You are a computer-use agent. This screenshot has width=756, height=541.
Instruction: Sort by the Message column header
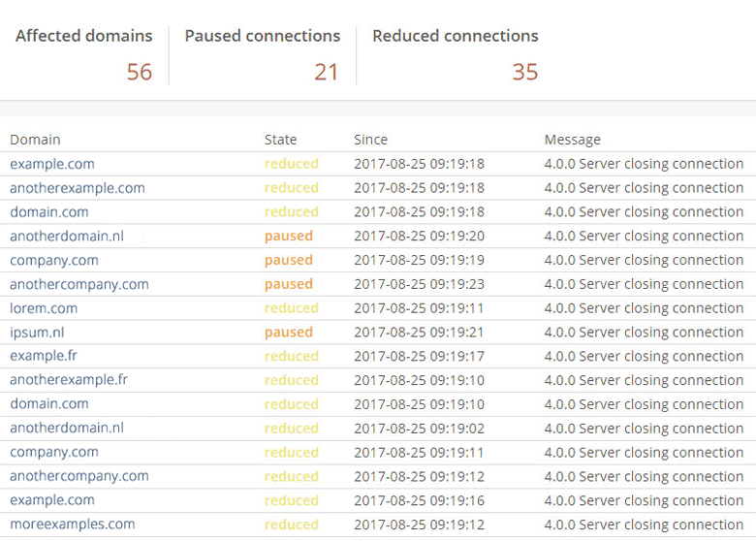click(572, 140)
